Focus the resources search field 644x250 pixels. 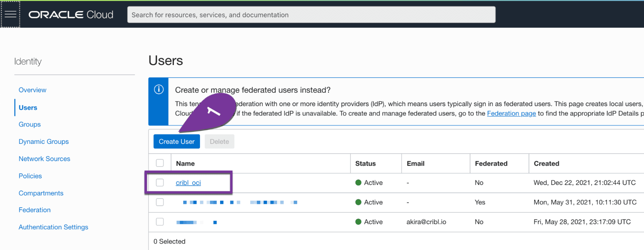[311, 15]
